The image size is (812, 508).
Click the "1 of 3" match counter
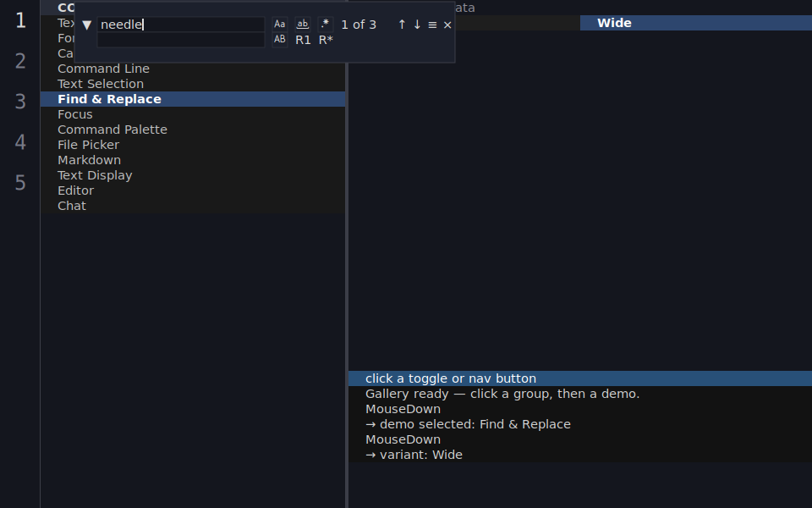[x=359, y=25]
